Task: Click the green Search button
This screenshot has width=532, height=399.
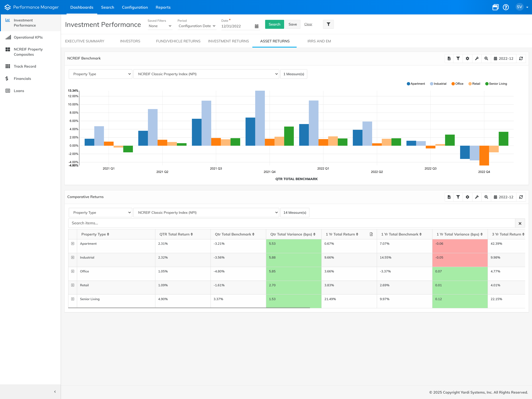Action: (x=274, y=24)
